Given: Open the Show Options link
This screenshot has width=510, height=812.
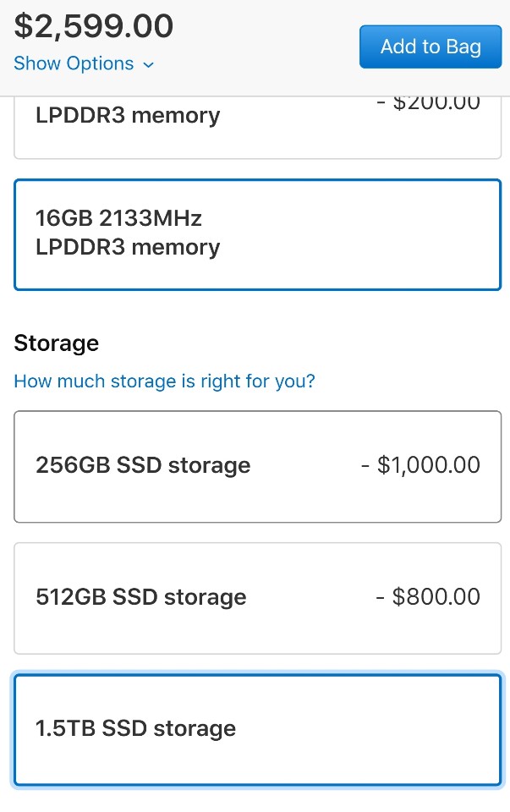Looking at the screenshot, I should 74,64.
